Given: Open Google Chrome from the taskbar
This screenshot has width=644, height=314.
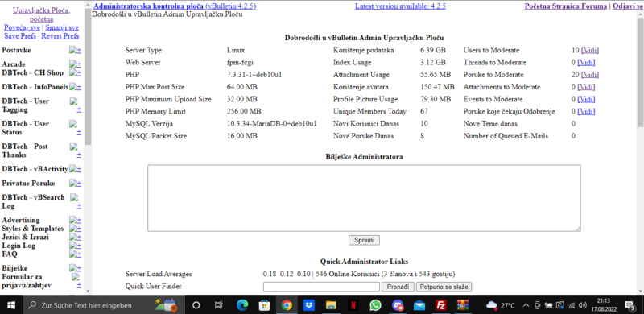Looking at the screenshot, I should 287,305.
